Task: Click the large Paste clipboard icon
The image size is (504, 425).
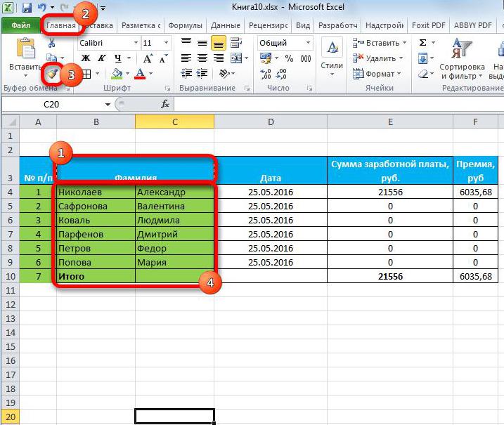Action: [26, 49]
